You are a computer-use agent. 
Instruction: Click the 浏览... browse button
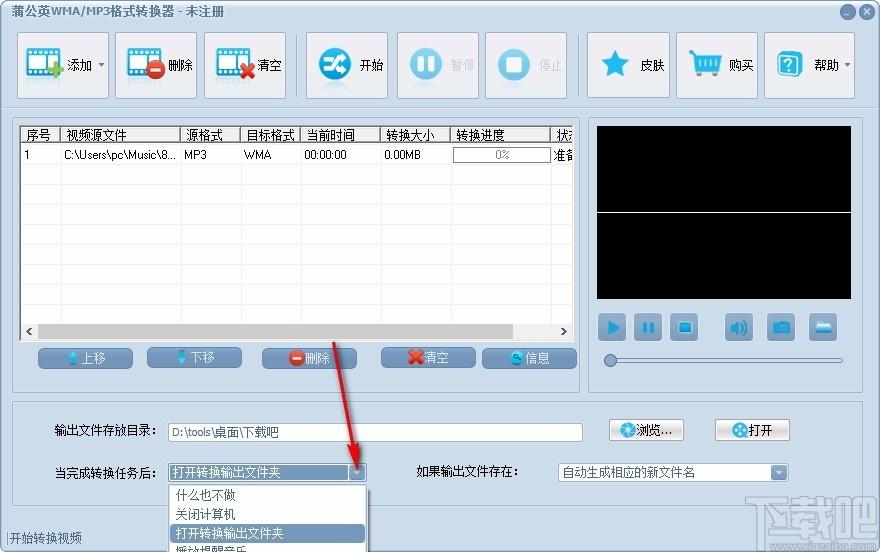646,430
